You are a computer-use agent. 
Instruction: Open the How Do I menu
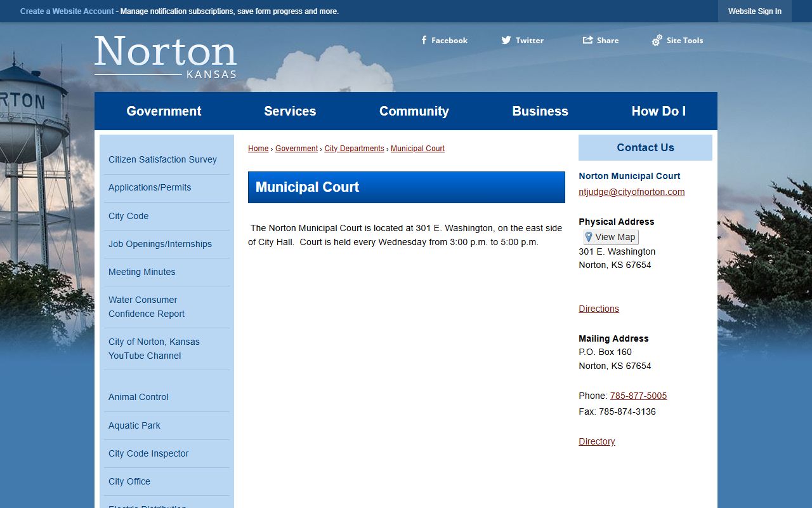658,111
